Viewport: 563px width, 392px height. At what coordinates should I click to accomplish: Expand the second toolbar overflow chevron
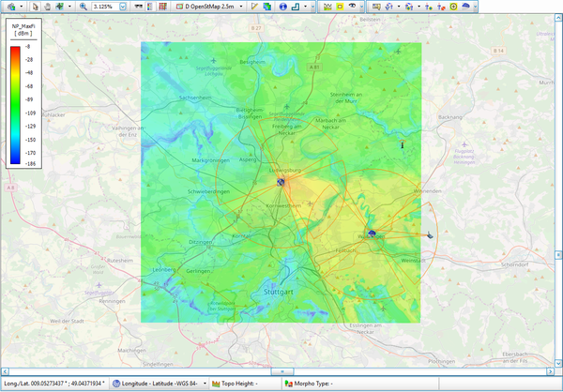point(361,7)
